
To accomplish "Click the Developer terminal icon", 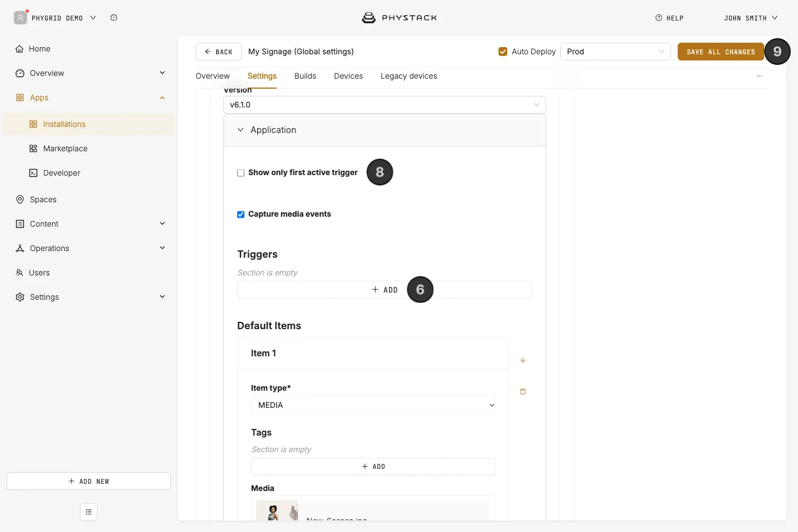I will (33, 173).
